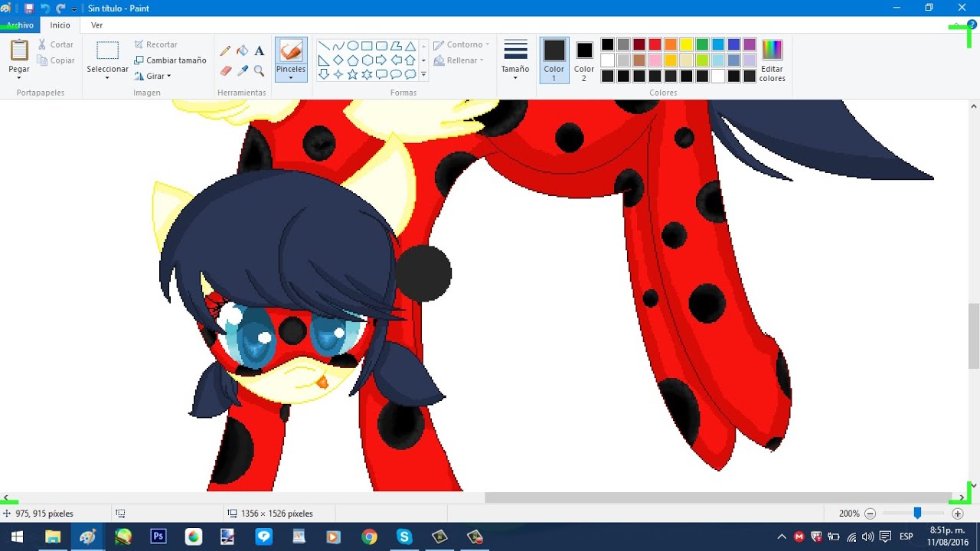
Task: Save using the quick access disk icon
Action: pos(28,8)
